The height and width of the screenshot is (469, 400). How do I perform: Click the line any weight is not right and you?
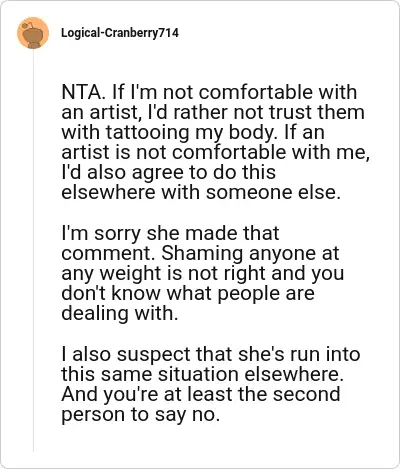coord(203,273)
